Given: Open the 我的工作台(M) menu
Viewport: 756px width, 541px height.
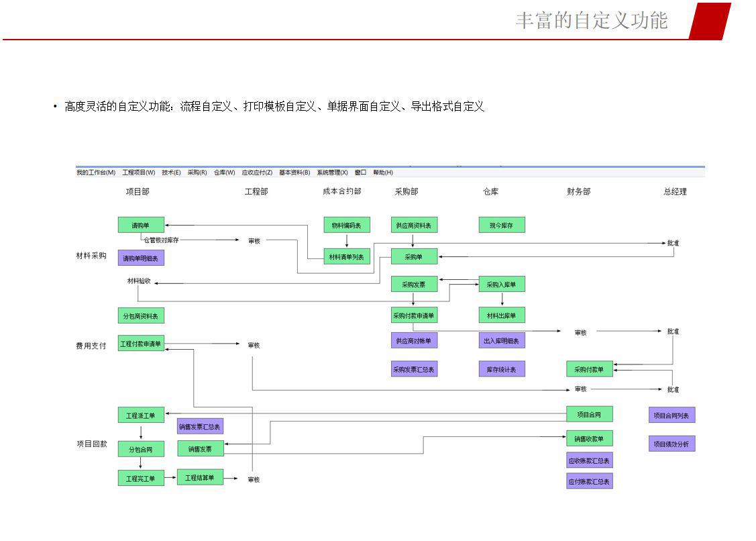Looking at the screenshot, I should (96, 173).
